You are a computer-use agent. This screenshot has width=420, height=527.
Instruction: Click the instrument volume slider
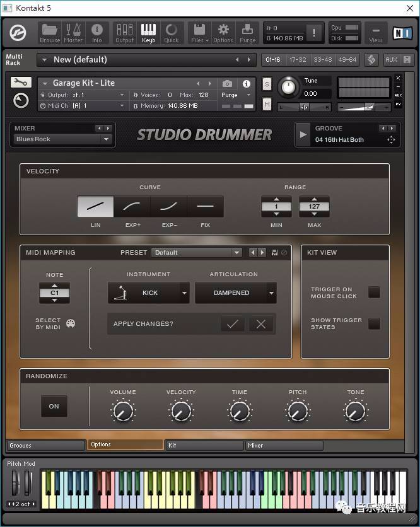tap(364, 107)
